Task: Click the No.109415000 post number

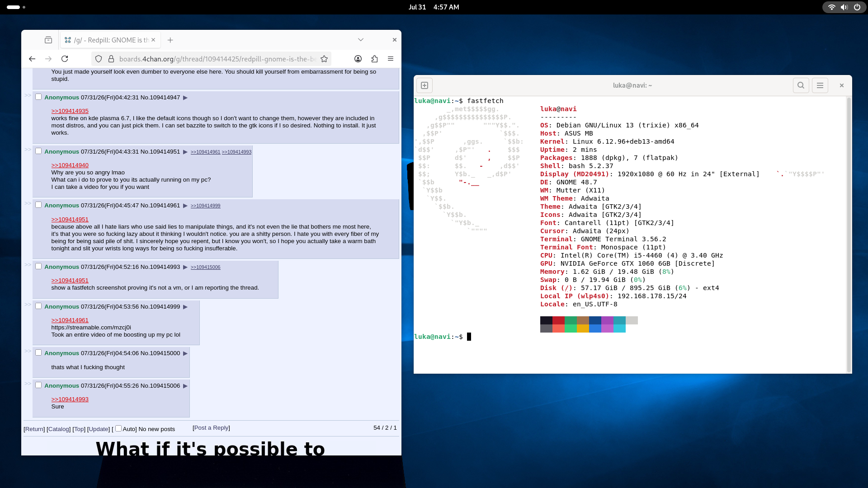Action: (160, 353)
